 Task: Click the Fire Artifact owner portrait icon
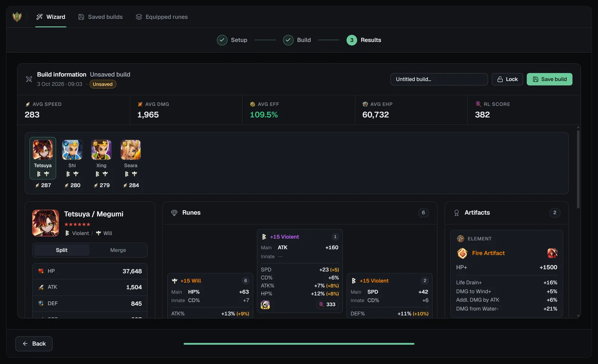pos(552,253)
